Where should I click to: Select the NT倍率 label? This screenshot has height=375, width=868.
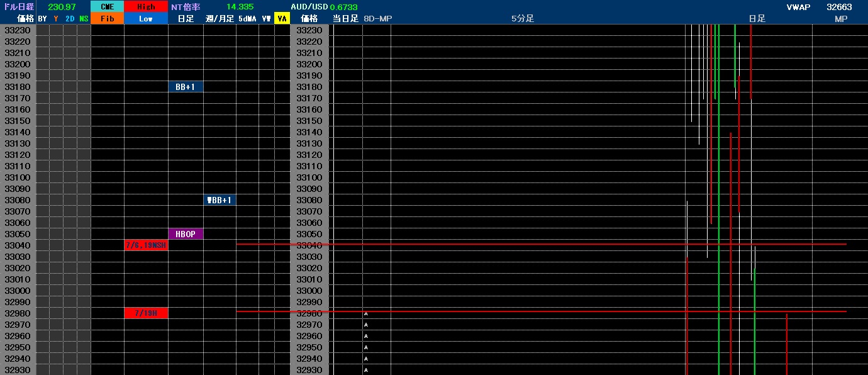tap(186, 7)
